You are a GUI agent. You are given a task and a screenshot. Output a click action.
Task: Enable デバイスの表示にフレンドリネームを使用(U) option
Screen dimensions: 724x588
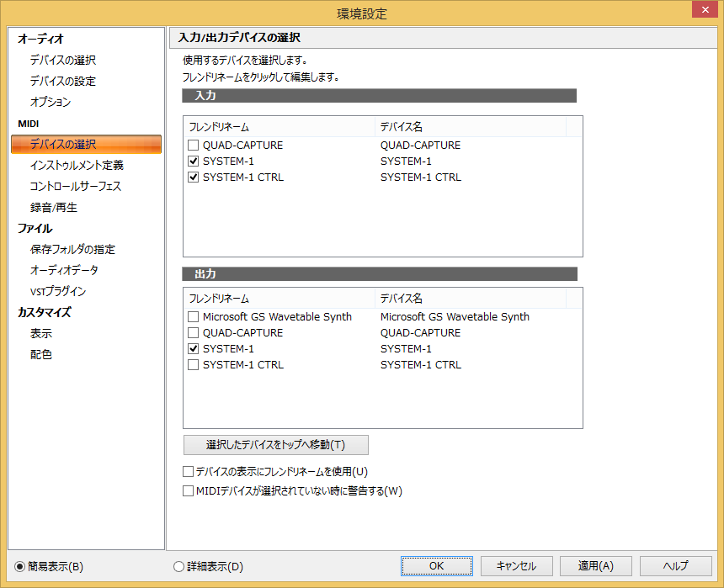tap(188, 472)
